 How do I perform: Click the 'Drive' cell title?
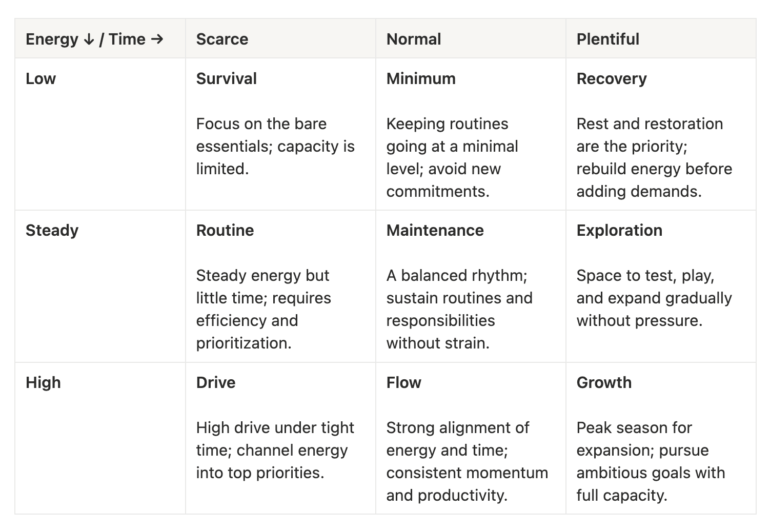point(216,382)
